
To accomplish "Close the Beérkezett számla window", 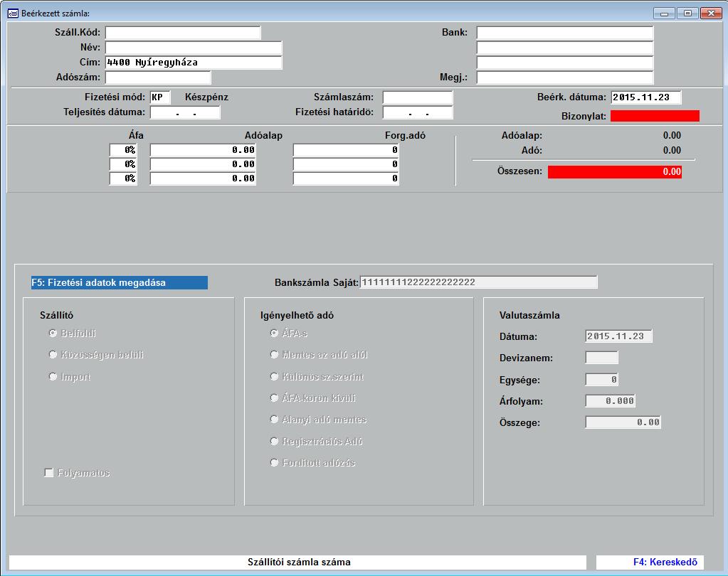I will pyautogui.click(x=711, y=14).
